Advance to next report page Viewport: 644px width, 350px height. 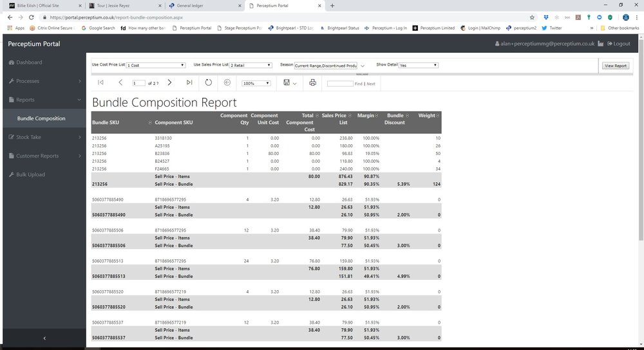(169, 83)
